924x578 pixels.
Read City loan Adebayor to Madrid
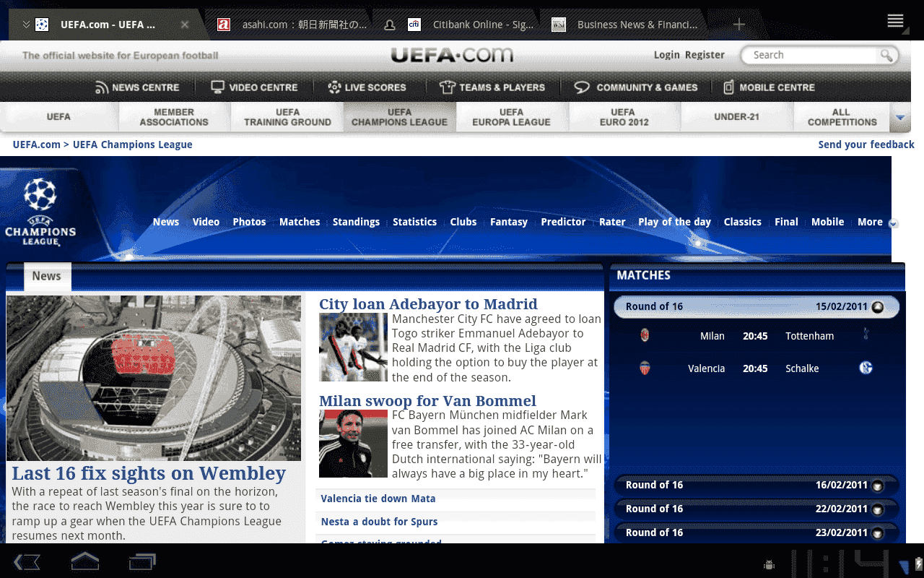(428, 303)
